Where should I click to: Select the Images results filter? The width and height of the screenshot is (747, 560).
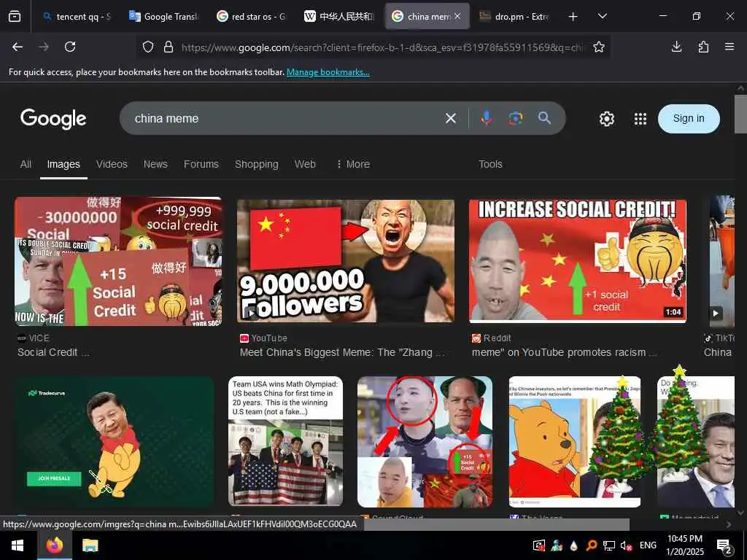coord(63,164)
